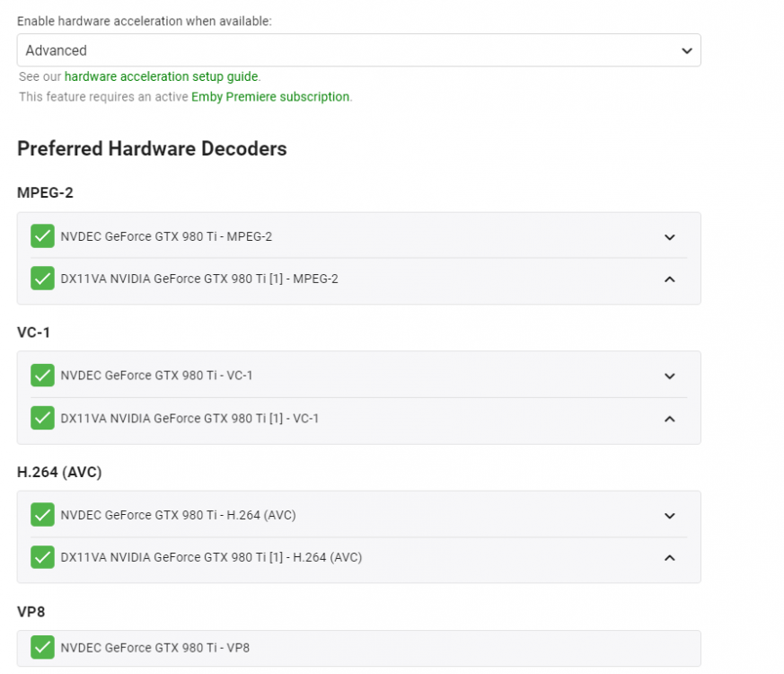
Task: Move NVDEC MPEG-2 decoder down with arrow
Action: coord(669,237)
